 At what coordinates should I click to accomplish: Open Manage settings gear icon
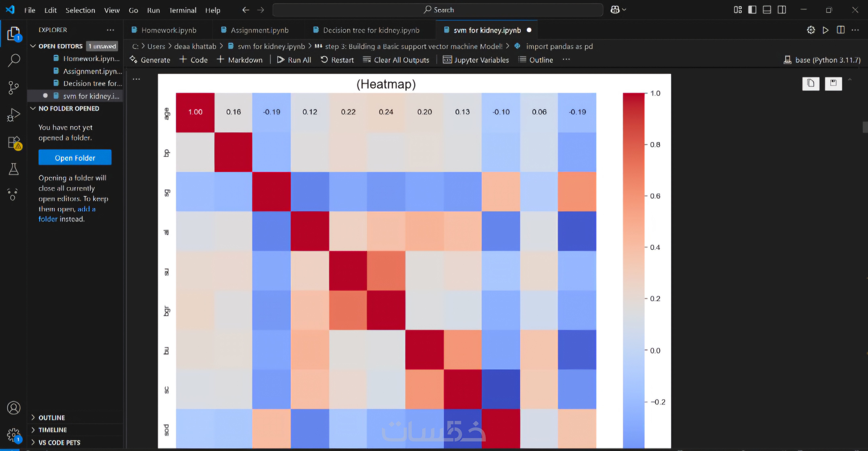[x=13, y=435]
